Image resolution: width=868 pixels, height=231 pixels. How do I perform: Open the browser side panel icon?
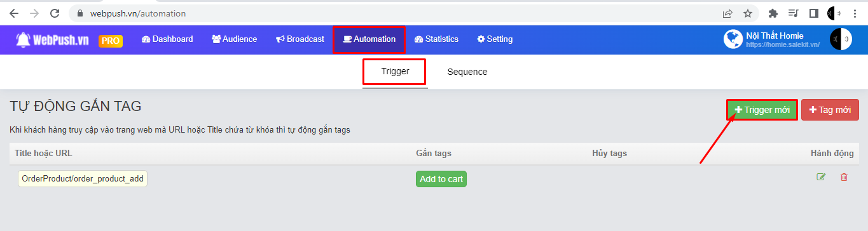(x=813, y=13)
